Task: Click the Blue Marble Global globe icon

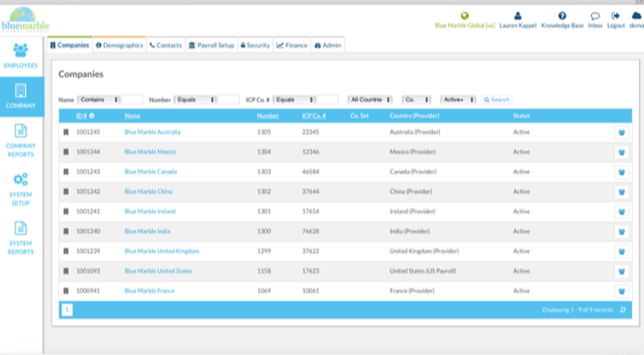Action: coord(465,15)
